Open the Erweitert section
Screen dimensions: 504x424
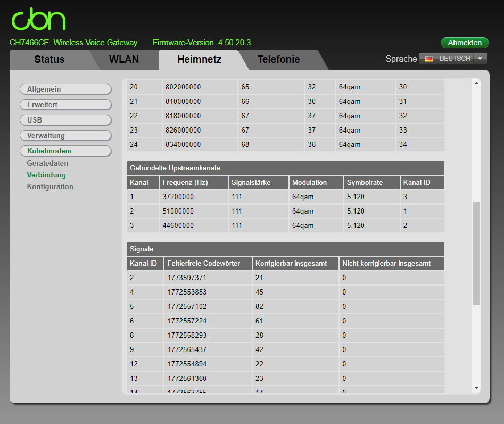(x=65, y=104)
